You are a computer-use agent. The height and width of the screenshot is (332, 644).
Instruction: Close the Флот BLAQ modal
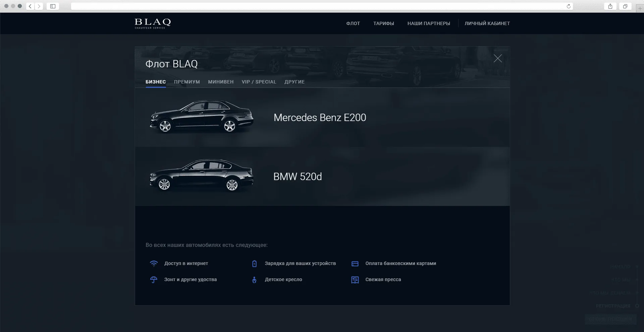click(x=498, y=58)
